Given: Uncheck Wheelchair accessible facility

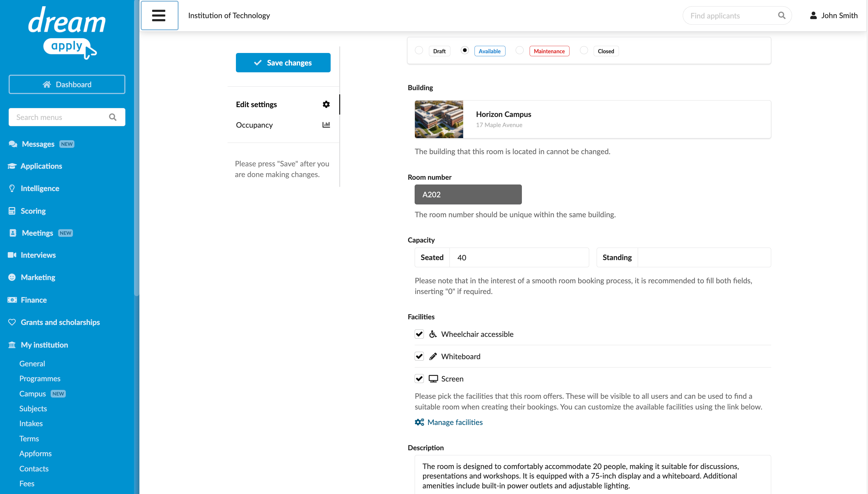Looking at the screenshot, I should 419,334.
